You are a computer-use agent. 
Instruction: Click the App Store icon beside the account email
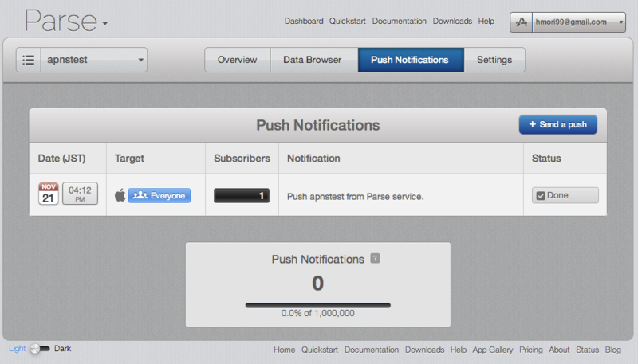(x=522, y=22)
